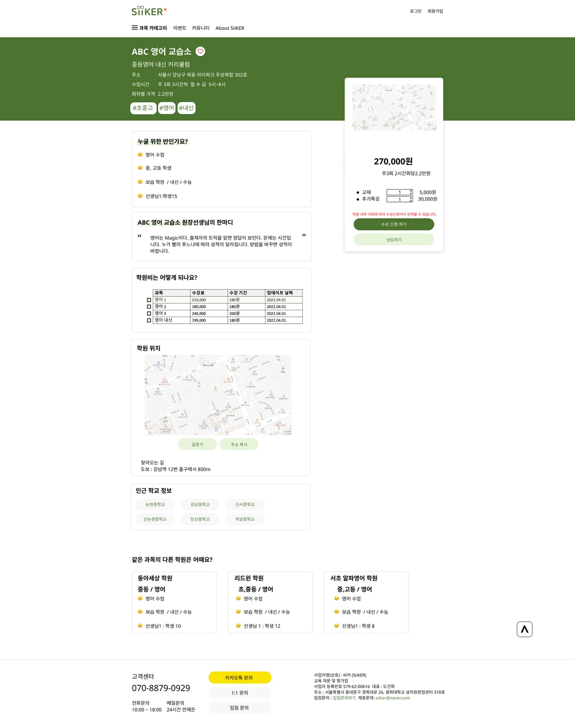Click emoji beside 선생님1 : 학생 8
Viewport: 575px width, 728px height.
(x=336, y=625)
